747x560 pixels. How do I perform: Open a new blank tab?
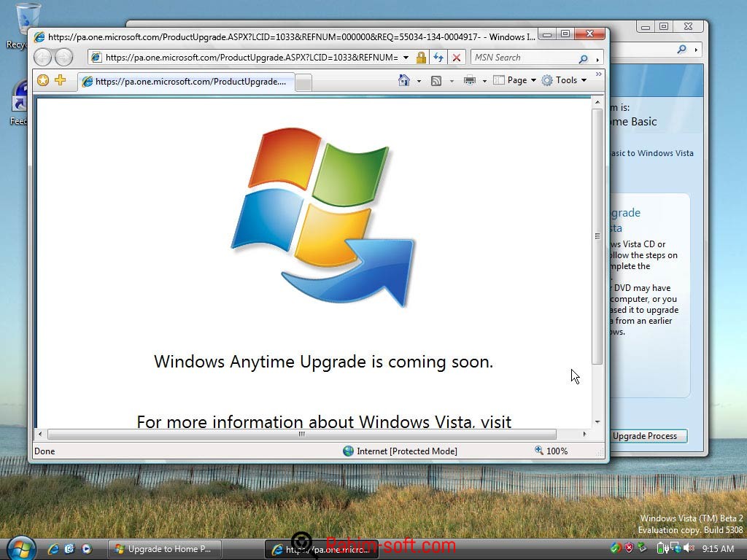click(x=303, y=82)
